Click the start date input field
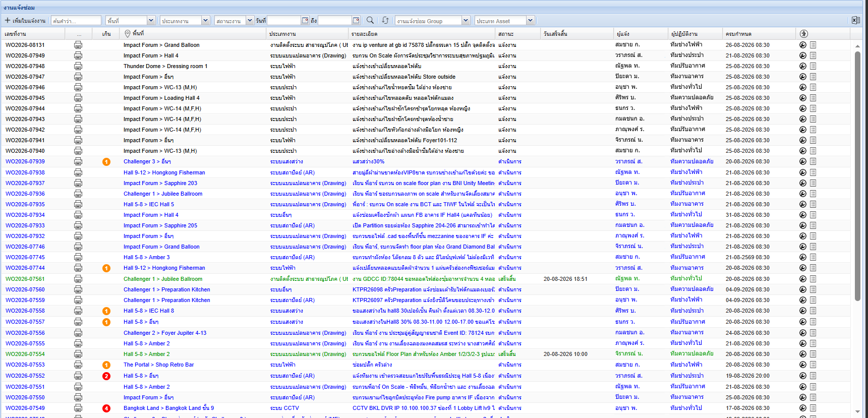 (284, 21)
